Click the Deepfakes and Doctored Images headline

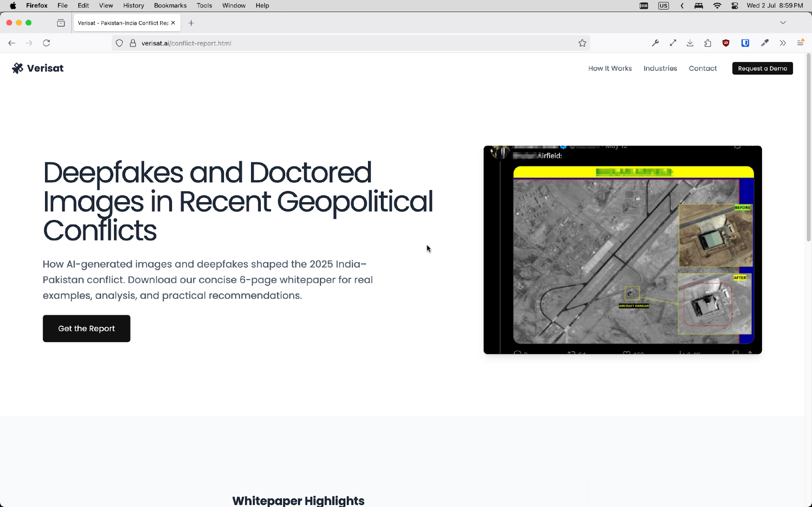tap(238, 201)
